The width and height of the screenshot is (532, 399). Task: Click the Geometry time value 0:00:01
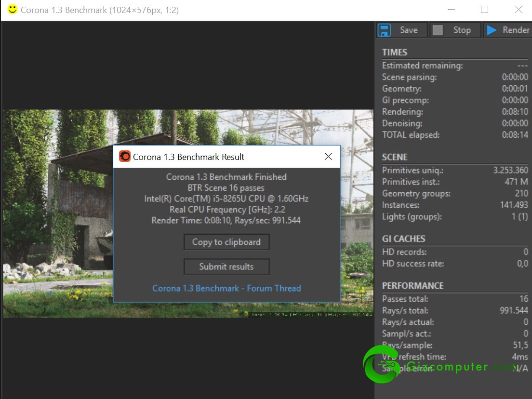click(515, 89)
